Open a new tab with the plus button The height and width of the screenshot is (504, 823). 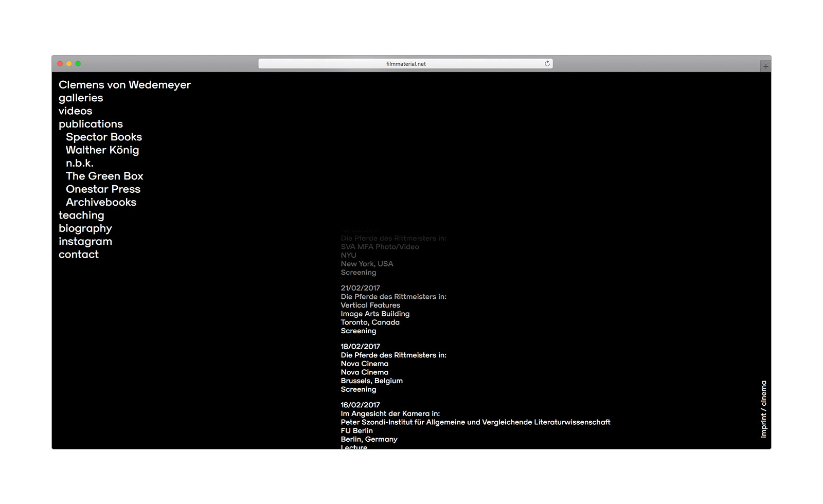click(765, 66)
